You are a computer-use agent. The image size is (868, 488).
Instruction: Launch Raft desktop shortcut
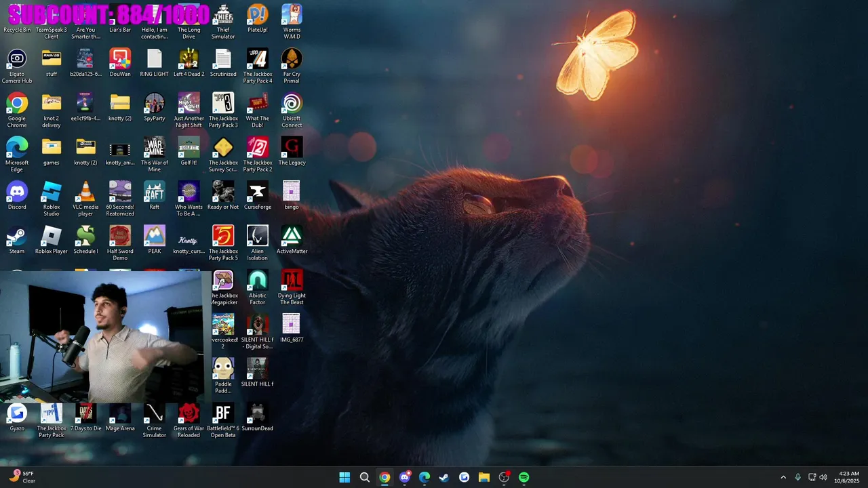pyautogui.click(x=155, y=195)
